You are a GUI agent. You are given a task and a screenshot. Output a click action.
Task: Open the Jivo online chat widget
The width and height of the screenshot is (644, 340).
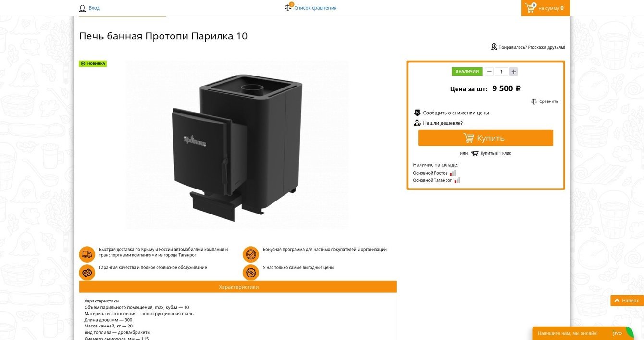click(582, 333)
